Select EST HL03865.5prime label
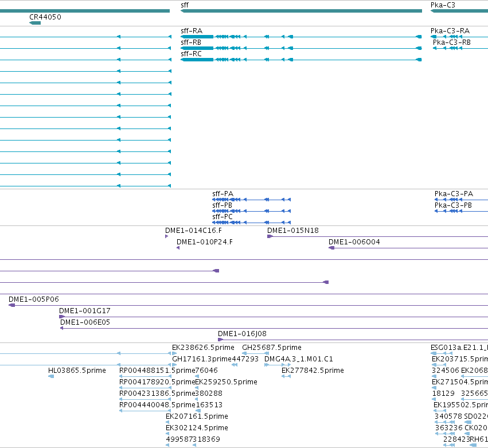The image size is (488, 448). coord(77,371)
